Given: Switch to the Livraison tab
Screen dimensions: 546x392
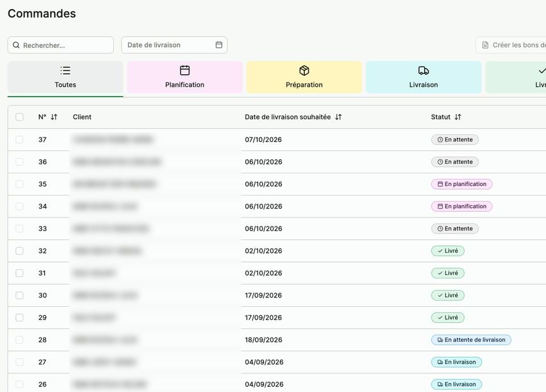Looking at the screenshot, I should click(423, 77).
